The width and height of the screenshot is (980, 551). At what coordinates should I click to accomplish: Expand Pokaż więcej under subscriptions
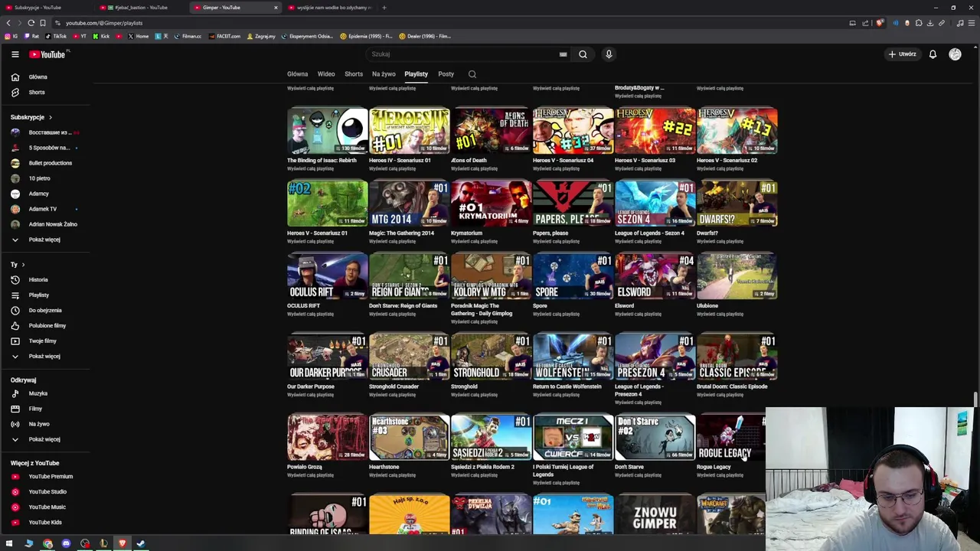click(44, 240)
